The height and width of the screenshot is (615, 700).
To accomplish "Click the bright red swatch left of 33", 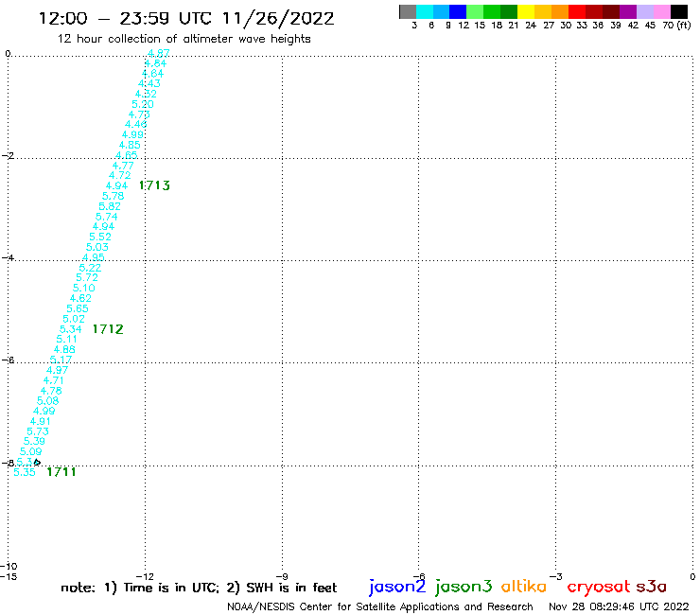I will point(577,11).
